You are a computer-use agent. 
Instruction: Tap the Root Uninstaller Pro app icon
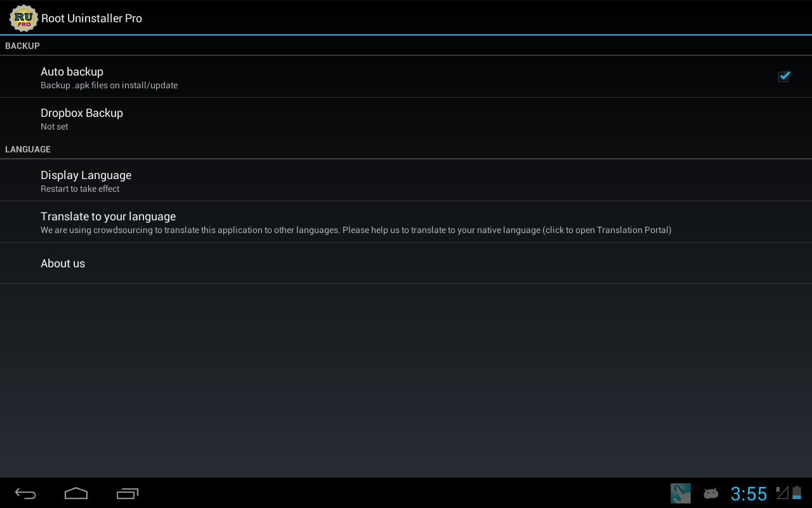click(23, 18)
